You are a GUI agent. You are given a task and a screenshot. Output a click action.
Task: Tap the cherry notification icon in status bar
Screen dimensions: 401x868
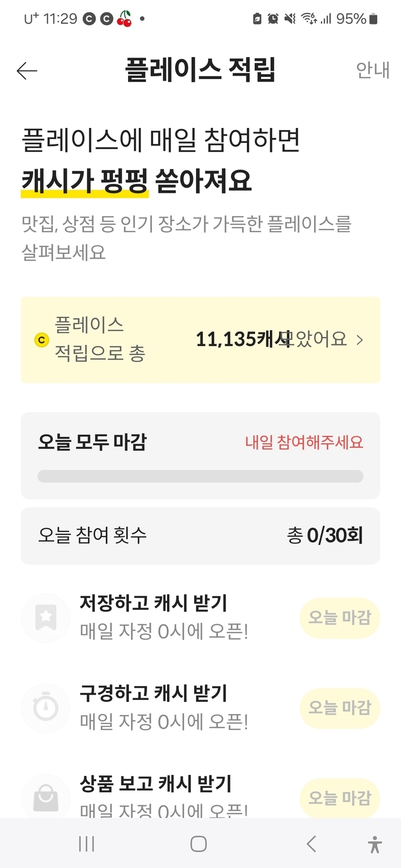[124, 19]
